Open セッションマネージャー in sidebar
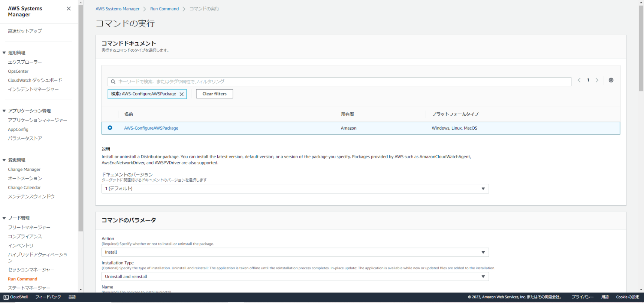The height and width of the screenshot is (303, 644). point(31,270)
